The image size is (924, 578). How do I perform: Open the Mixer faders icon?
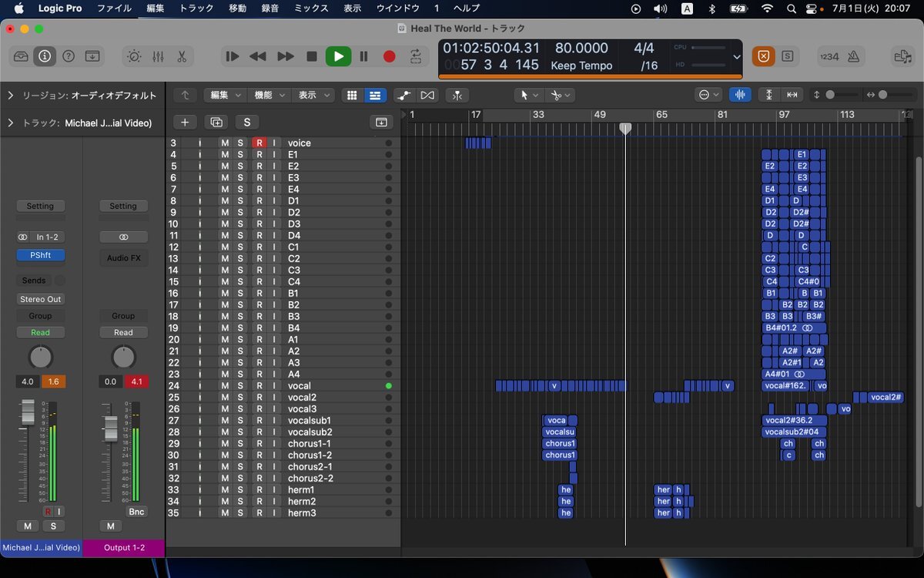click(158, 56)
